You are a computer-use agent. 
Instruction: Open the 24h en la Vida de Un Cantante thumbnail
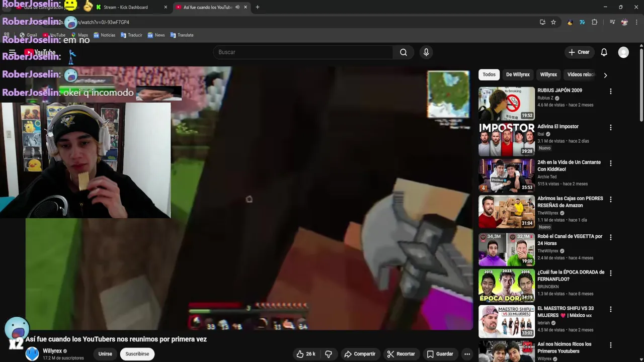pyautogui.click(x=507, y=175)
